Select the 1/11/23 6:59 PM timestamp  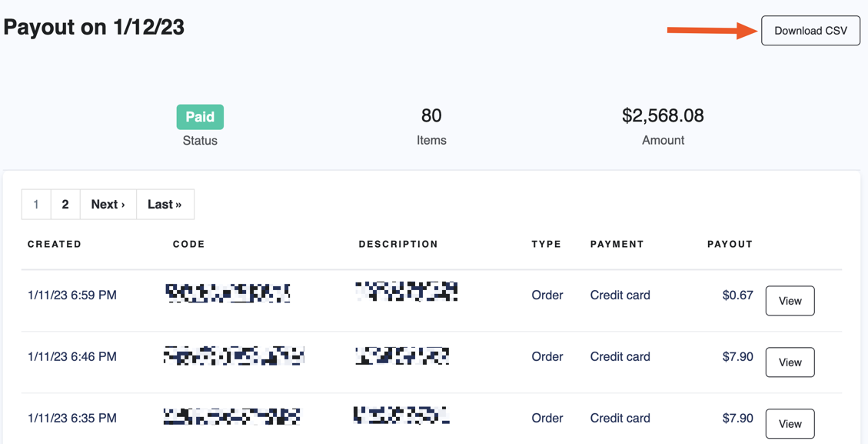pyautogui.click(x=72, y=295)
